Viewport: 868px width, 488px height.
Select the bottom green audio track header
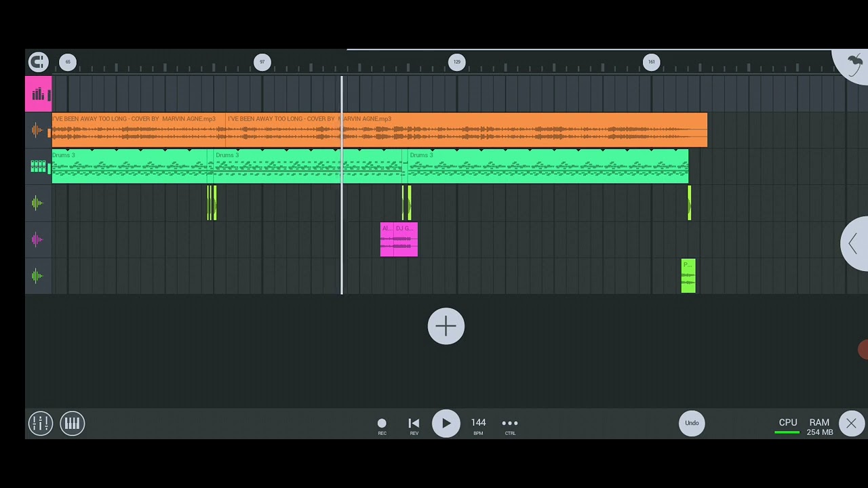click(x=39, y=276)
